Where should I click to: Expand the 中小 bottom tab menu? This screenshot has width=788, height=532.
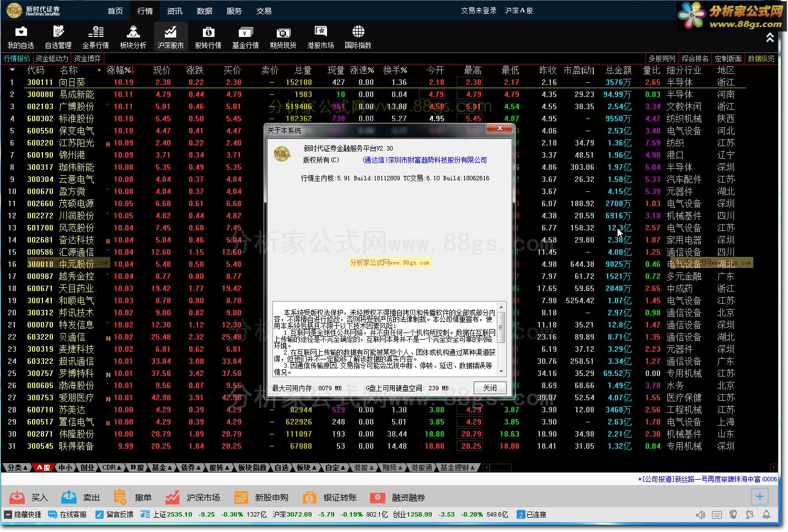click(67, 467)
